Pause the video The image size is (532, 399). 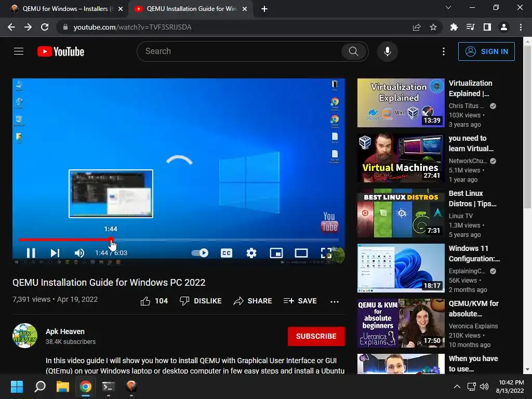31,253
